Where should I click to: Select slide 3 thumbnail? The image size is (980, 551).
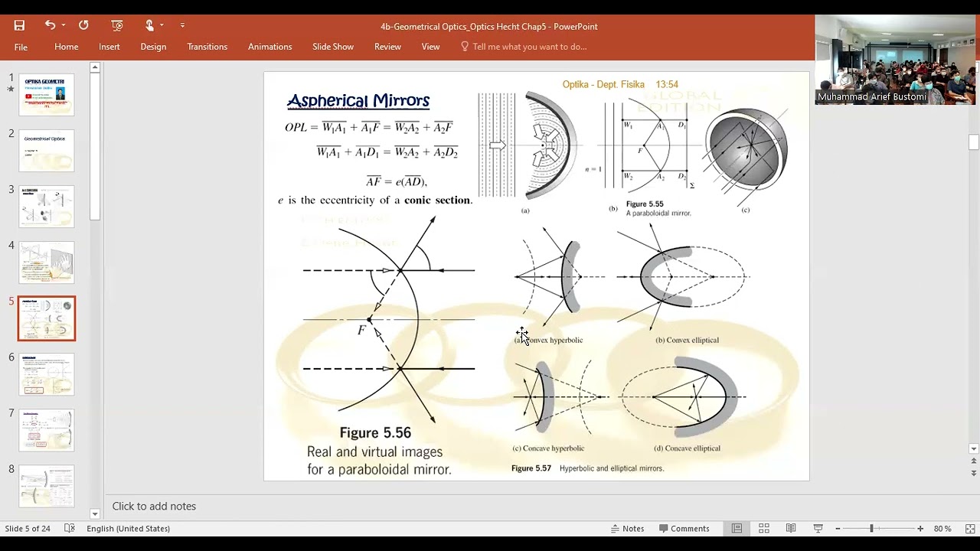pos(47,207)
